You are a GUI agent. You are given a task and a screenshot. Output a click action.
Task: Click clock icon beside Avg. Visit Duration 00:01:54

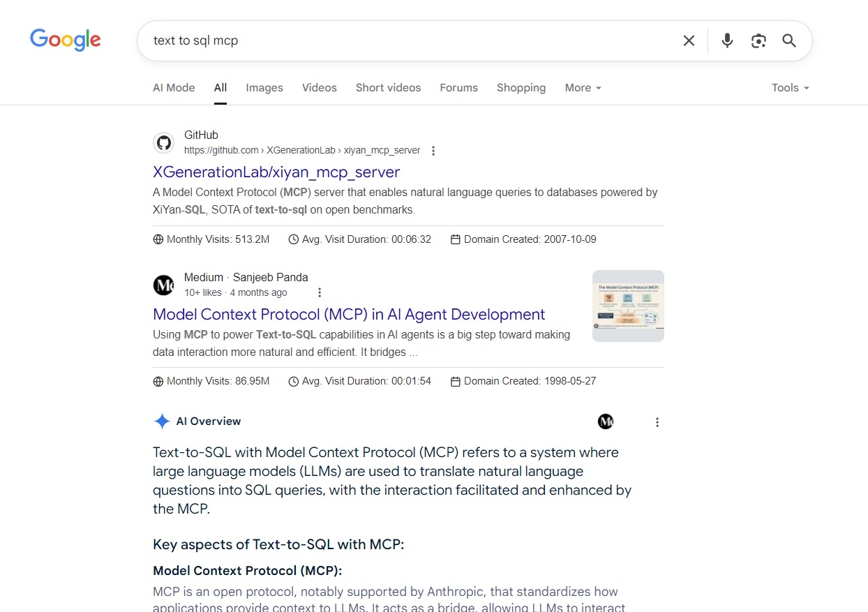click(x=294, y=381)
